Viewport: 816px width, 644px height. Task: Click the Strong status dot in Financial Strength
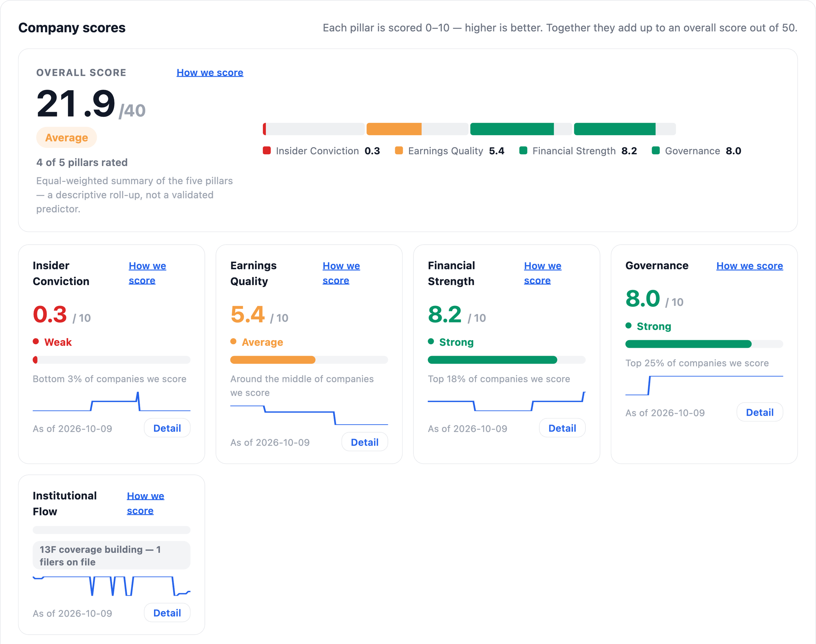click(431, 341)
